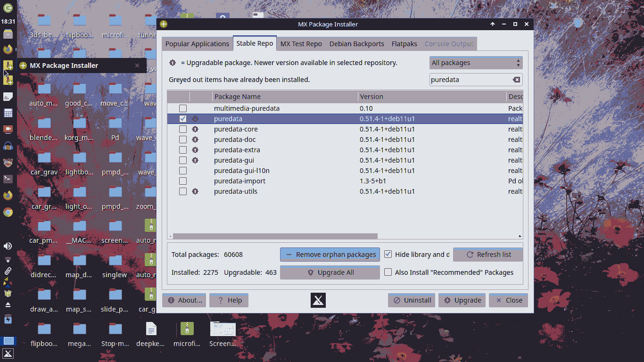Close the MX Package Installer tooltip
Screen dimensions: 644x362
pyautogui.click(x=137, y=66)
